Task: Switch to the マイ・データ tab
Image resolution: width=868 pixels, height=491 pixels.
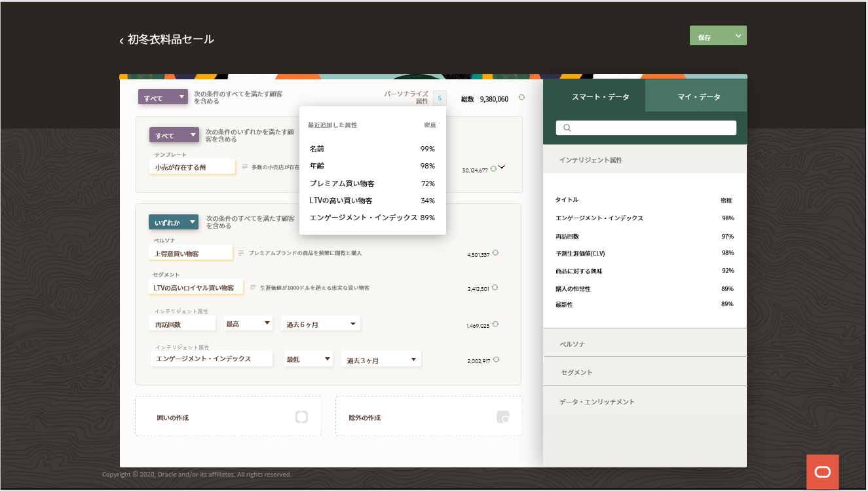Action: (698, 96)
